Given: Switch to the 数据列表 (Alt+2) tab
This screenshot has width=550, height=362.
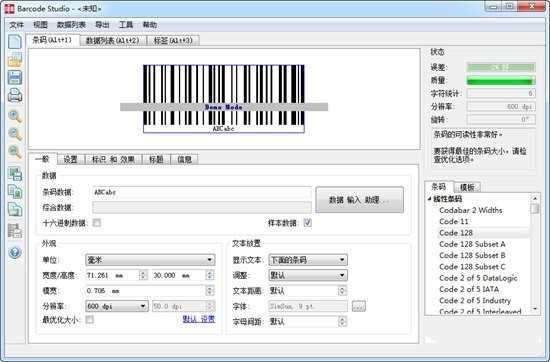Looking at the screenshot, I should (112, 41).
